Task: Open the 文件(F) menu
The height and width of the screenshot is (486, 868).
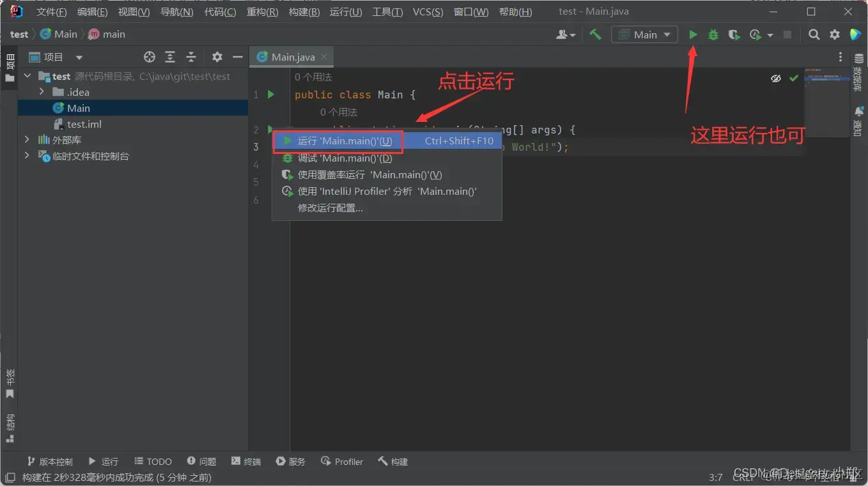Action: [51, 12]
